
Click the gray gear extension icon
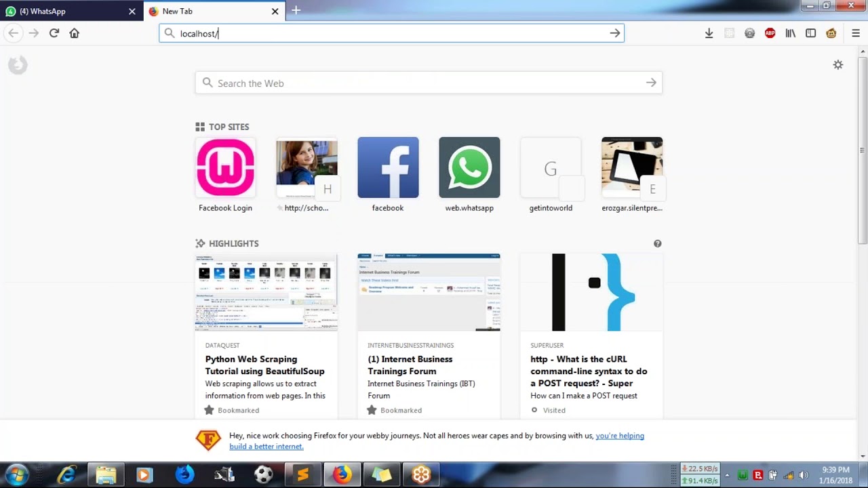point(749,33)
